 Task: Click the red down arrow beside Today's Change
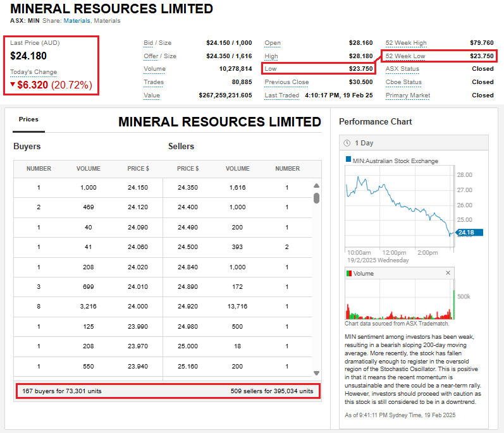point(13,84)
